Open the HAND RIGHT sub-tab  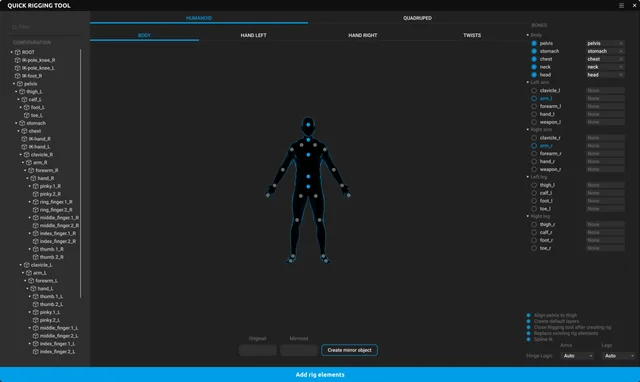pyautogui.click(x=362, y=36)
